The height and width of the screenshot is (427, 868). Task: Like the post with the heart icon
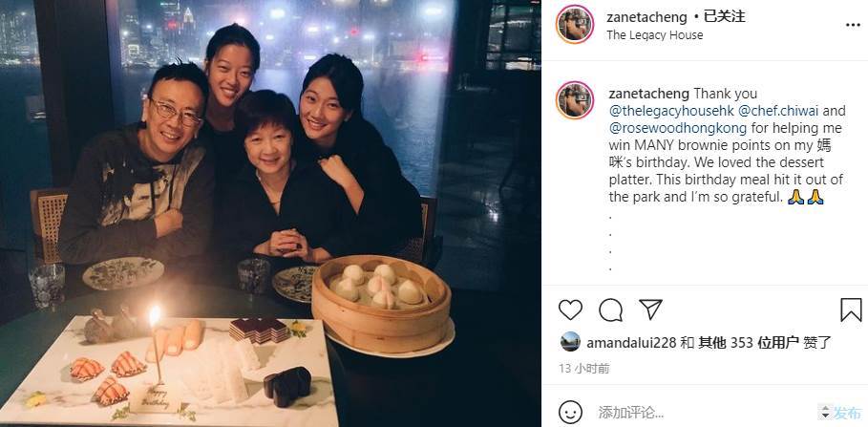[570, 310]
